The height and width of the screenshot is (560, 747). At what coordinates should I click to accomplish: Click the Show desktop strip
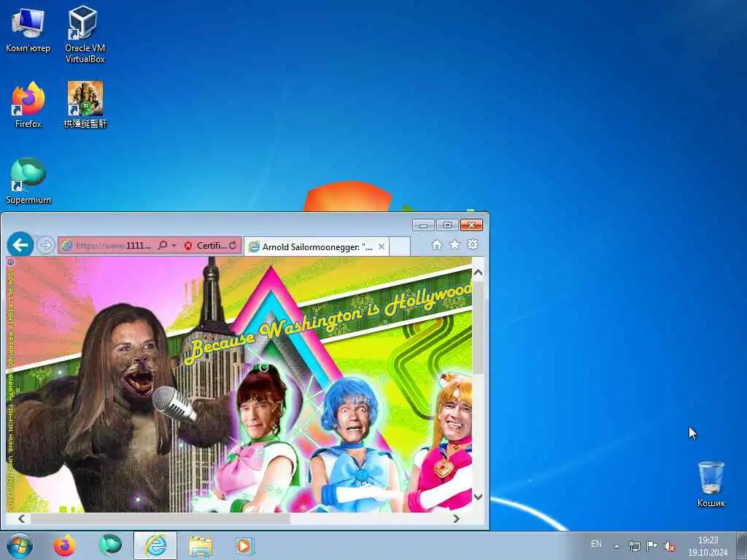click(x=741, y=545)
